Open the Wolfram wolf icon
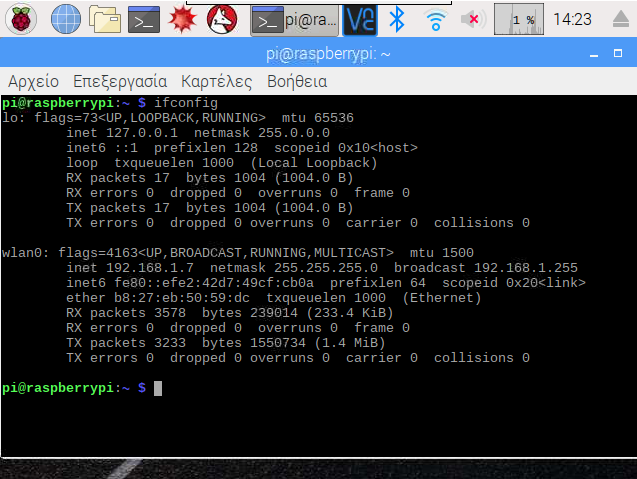 (222, 19)
